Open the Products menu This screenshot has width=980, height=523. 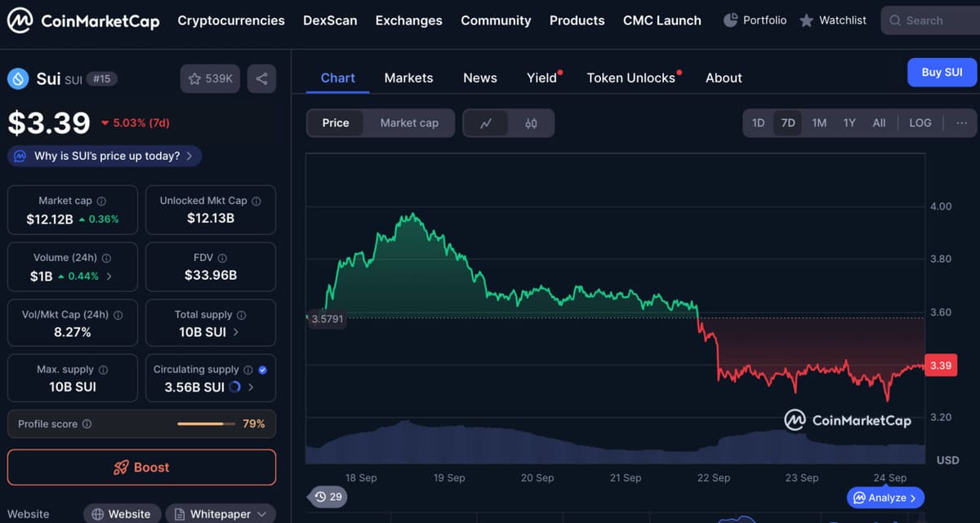point(577,20)
